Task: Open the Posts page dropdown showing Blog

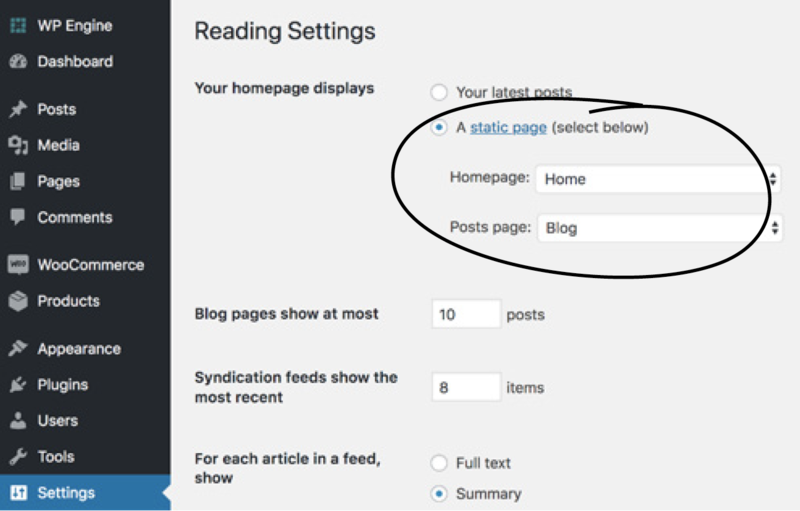Action: (x=660, y=228)
